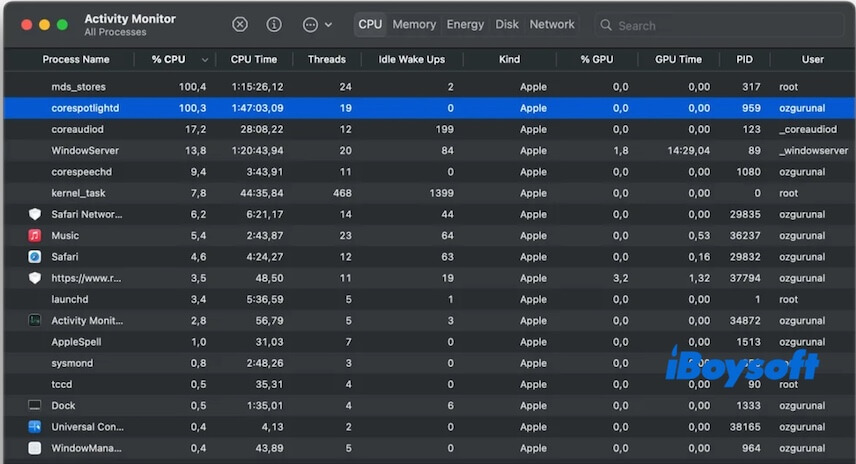The height and width of the screenshot is (464, 856).
Task: Click the Safari Networking shield icon
Action: coord(35,215)
